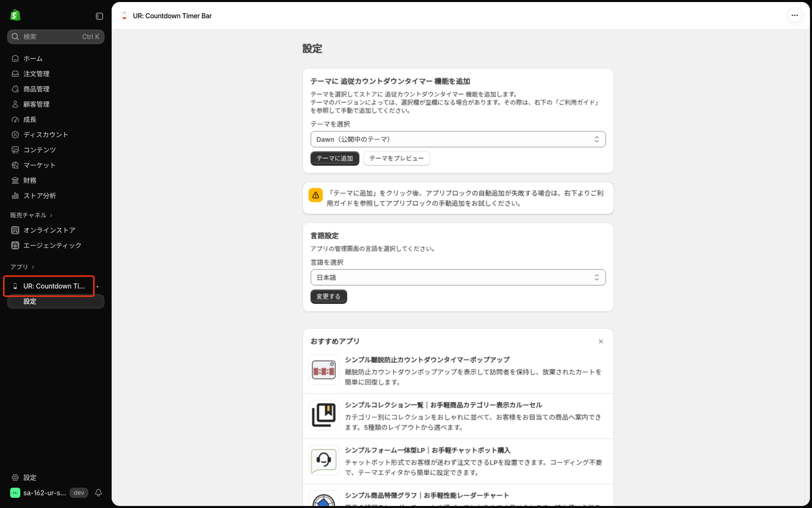The image size is (812, 508).
Task: Open the three-dot more actions menu
Action: pos(795,15)
